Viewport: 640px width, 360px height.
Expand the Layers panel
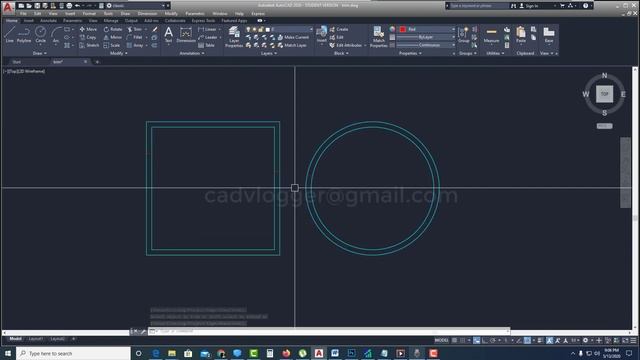click(269, 53)
